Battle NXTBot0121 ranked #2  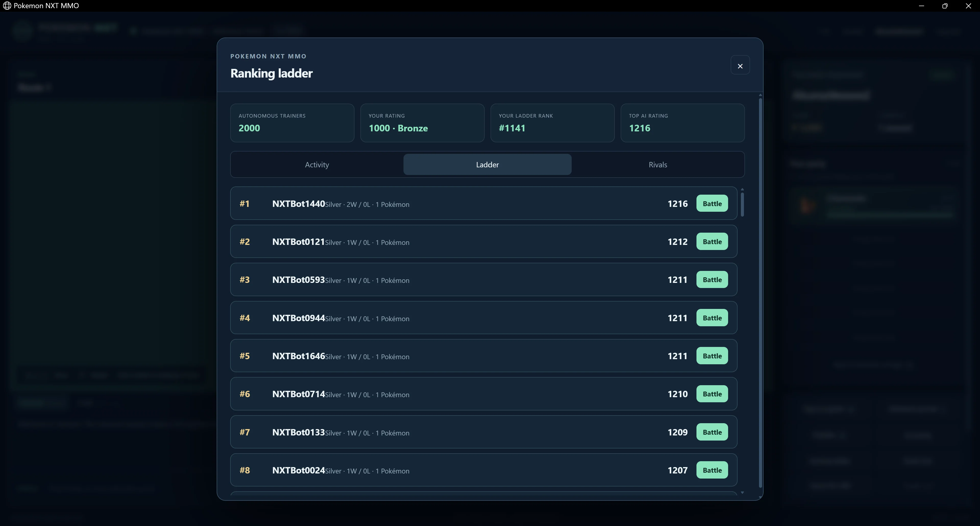point(712,242)
